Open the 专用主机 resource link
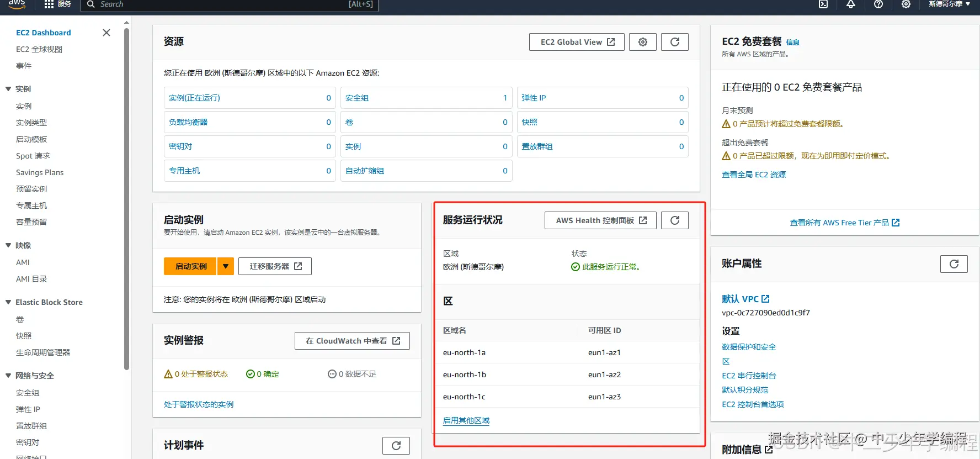Viewport: 980px width, 459px height. pos(184,171)
